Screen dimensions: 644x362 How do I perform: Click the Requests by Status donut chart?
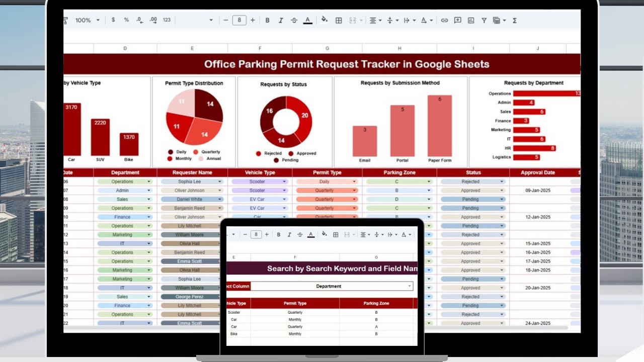(x=286, y=122)
